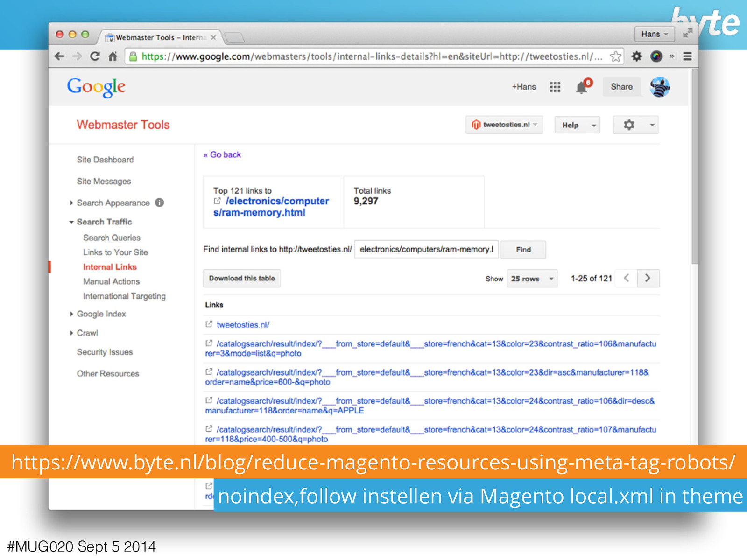Click the +Hans link

[x=524, y=87]
